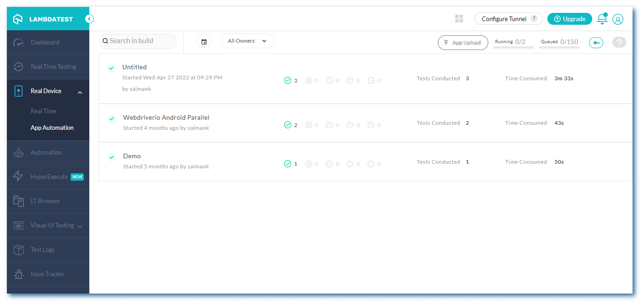Open notifications via the bell icon
The image size is (644, 305).
(x=602, y=19)
